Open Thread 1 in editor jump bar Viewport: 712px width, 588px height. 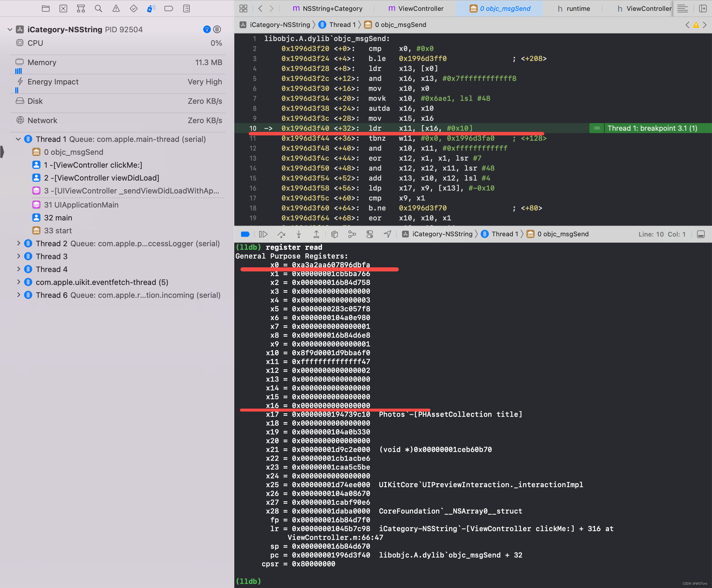click(x=337, y=25)
